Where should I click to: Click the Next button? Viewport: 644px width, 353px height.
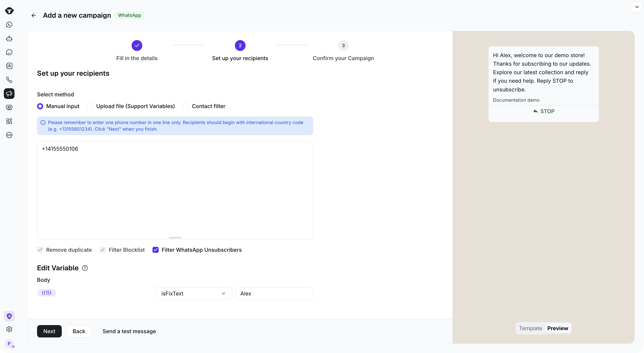(x=49, y=331)
